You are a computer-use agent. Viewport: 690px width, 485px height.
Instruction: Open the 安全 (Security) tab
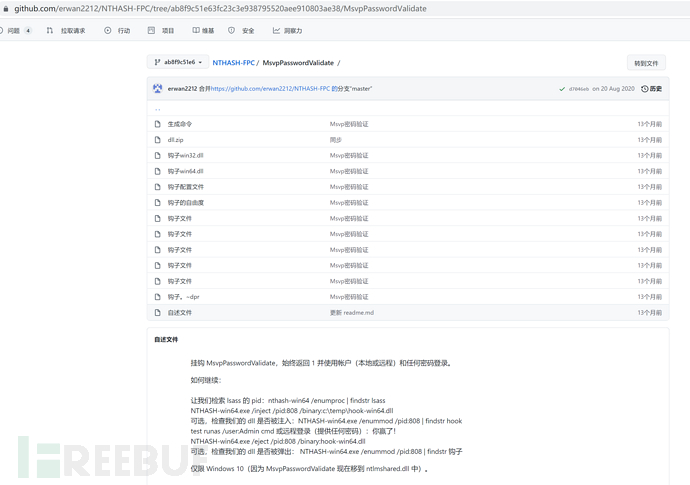241,30
